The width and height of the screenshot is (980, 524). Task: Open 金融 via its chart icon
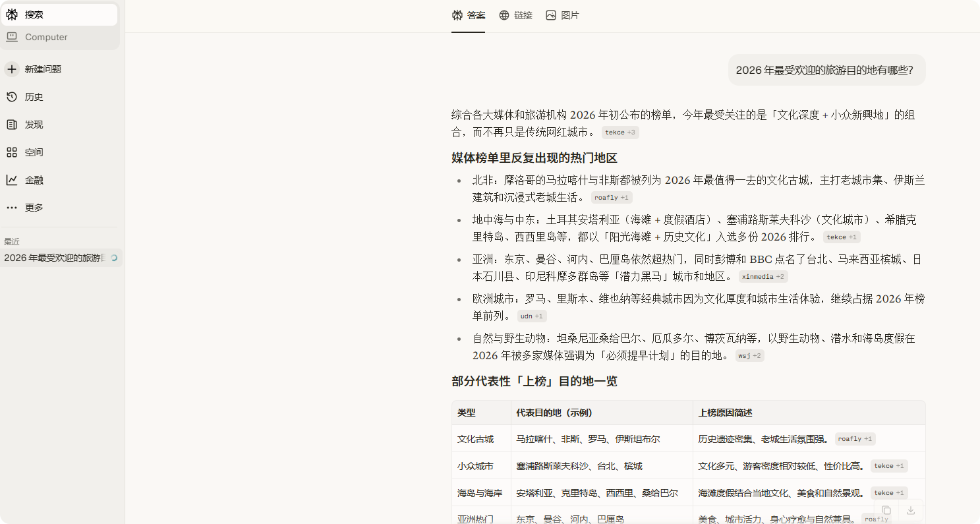(x=12, y=180)
